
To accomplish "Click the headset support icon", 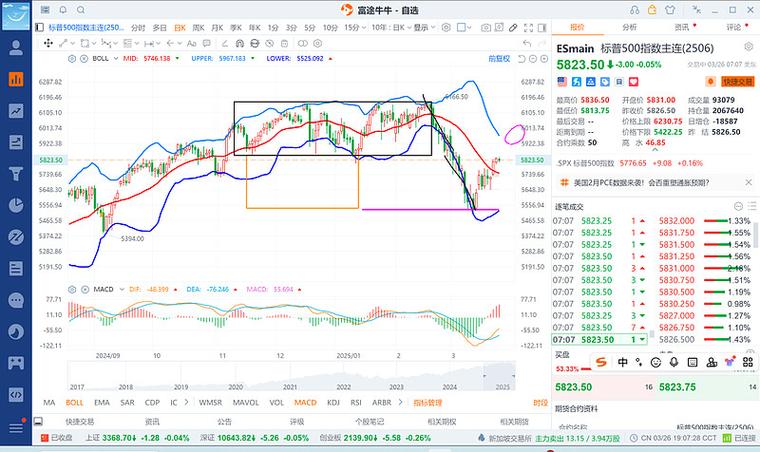I will tap(634, 10).
